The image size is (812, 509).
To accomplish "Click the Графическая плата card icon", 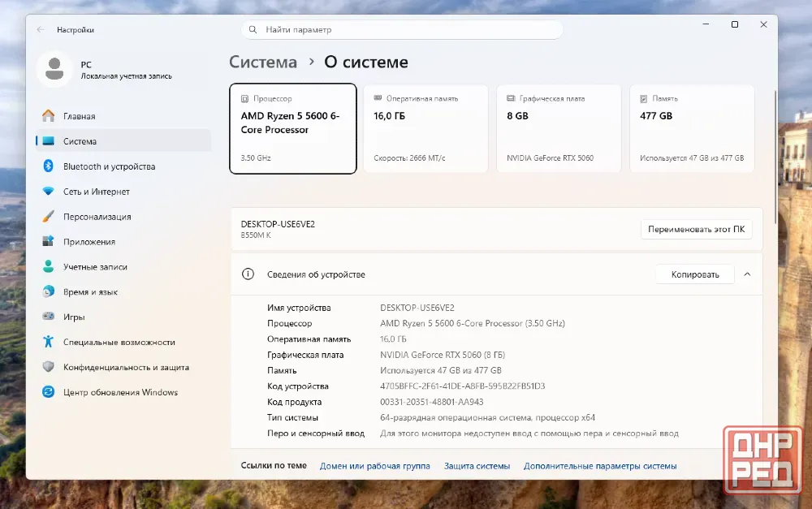I will [x=511, y=98].
